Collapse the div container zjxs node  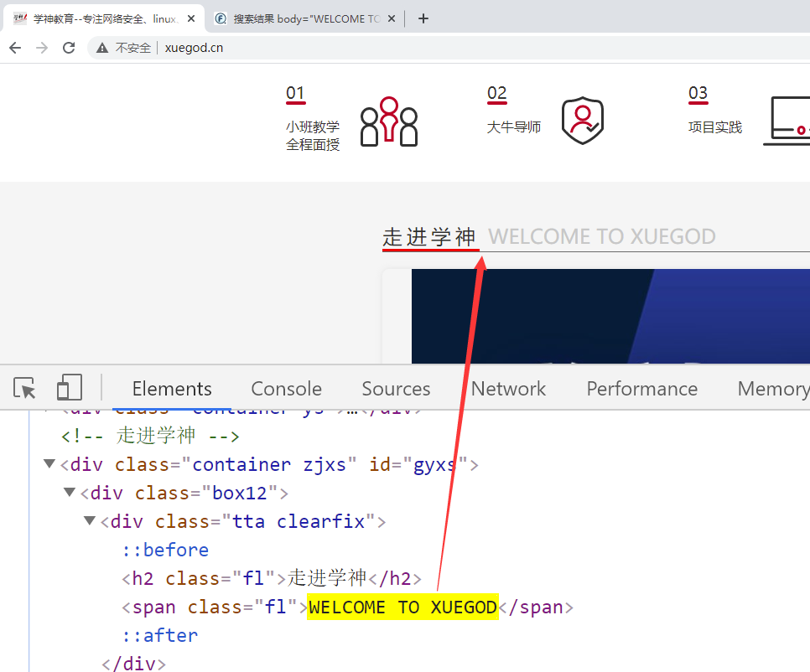[49, 463]
